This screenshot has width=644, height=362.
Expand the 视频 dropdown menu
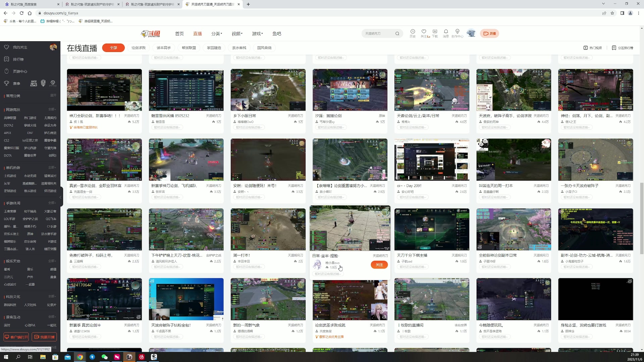[237, 34]
